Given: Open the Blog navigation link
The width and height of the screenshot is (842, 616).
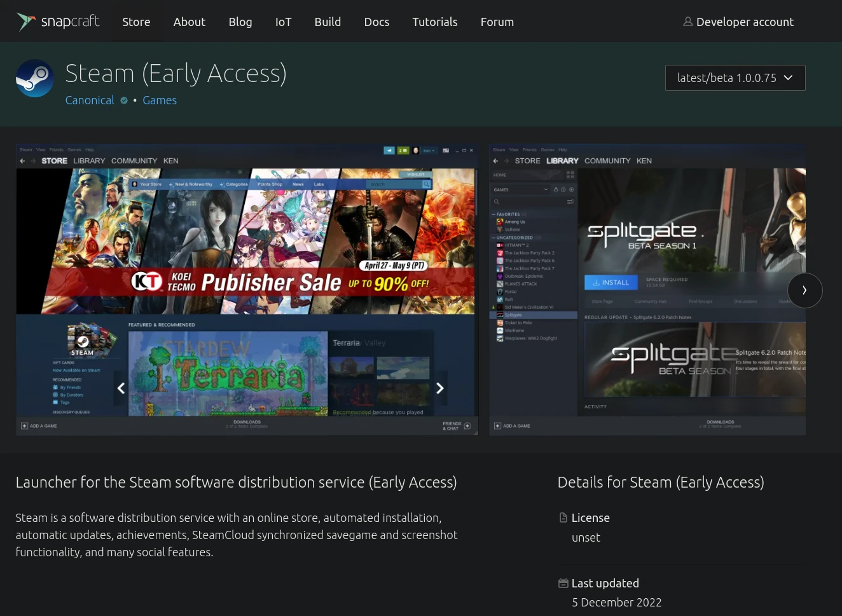Looking at the screenshot, I should pyautogui.click(x=240, y=22).
